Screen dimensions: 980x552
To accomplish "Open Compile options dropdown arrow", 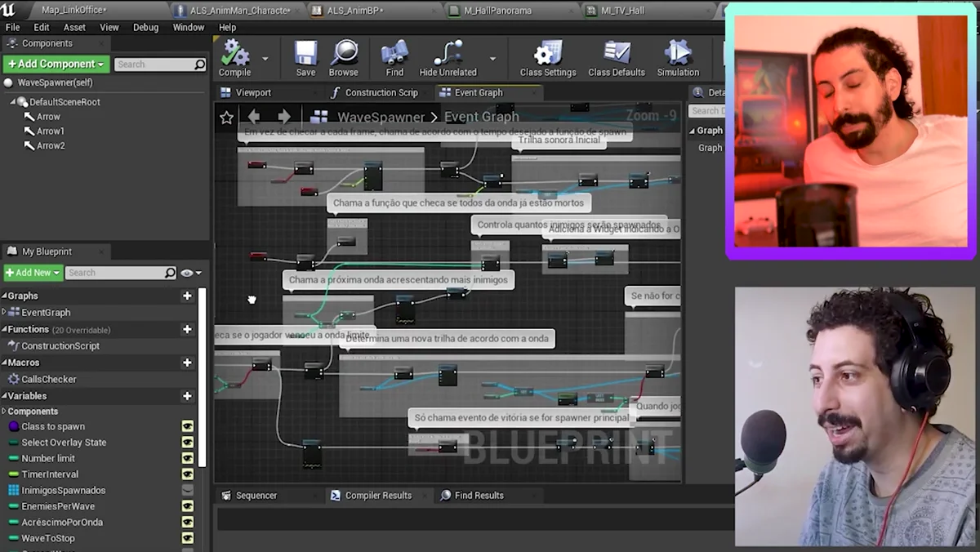I will point(265,59).
